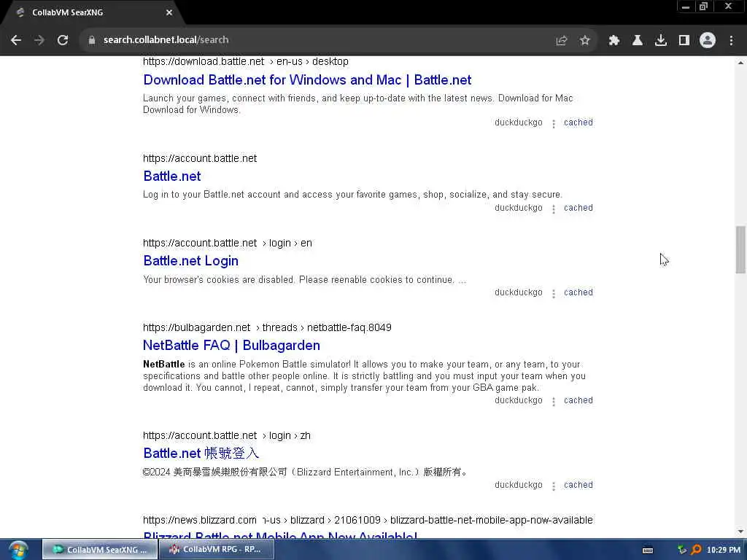Open the Battle.net account result link
The width and height of the screenshot is (747, 560).
pos(172,176)
